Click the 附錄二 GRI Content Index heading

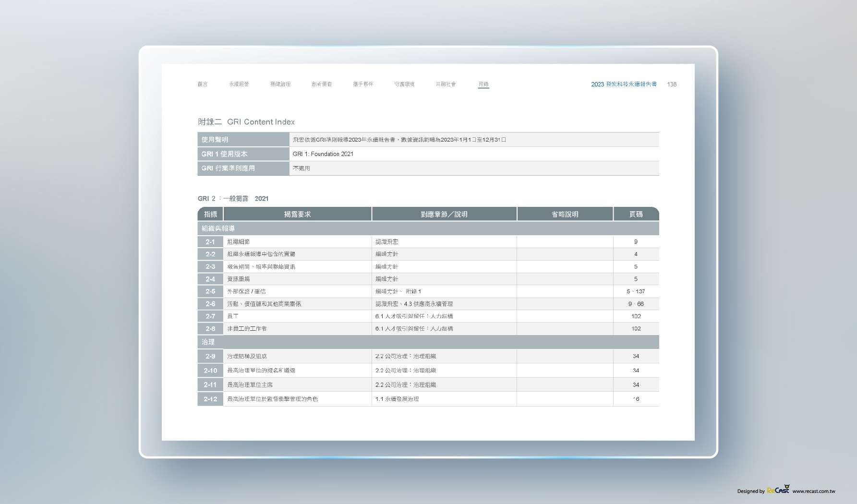click(x=246, y=122)
